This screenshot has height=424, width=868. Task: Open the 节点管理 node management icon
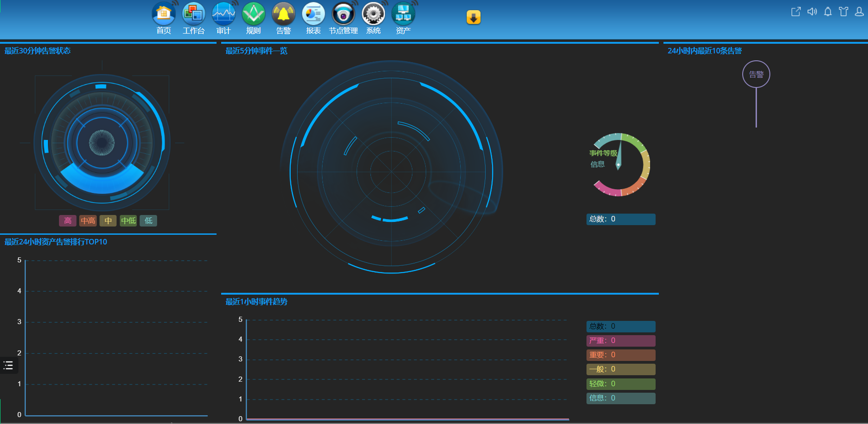[x=343, y=14]
